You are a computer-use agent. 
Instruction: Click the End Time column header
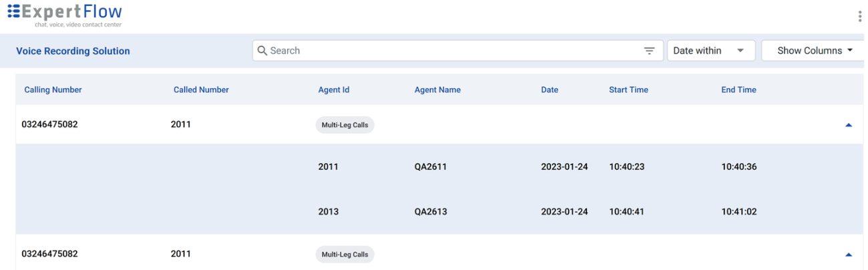coord(738,90)
